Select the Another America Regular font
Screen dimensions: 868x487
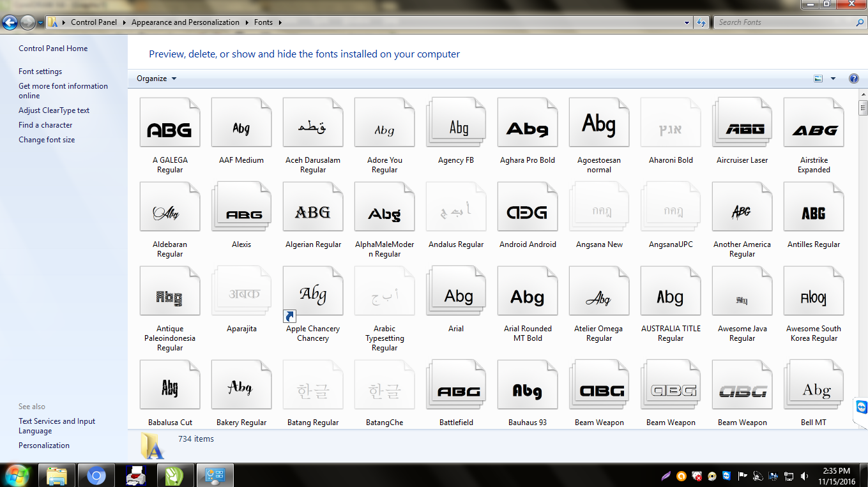pyautogui.click(x=742, y=207)
